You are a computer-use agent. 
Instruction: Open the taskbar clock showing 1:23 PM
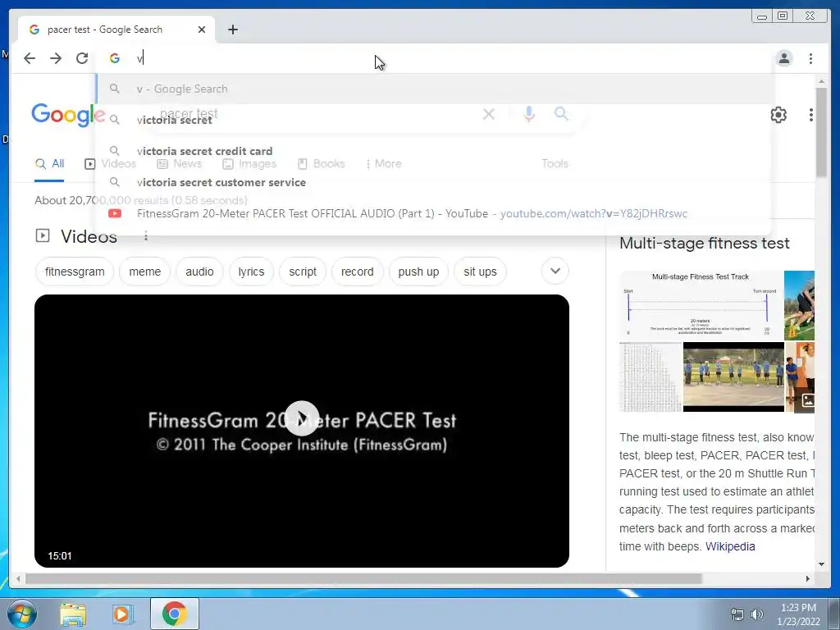pyautogui.click(x=798, y=614)
